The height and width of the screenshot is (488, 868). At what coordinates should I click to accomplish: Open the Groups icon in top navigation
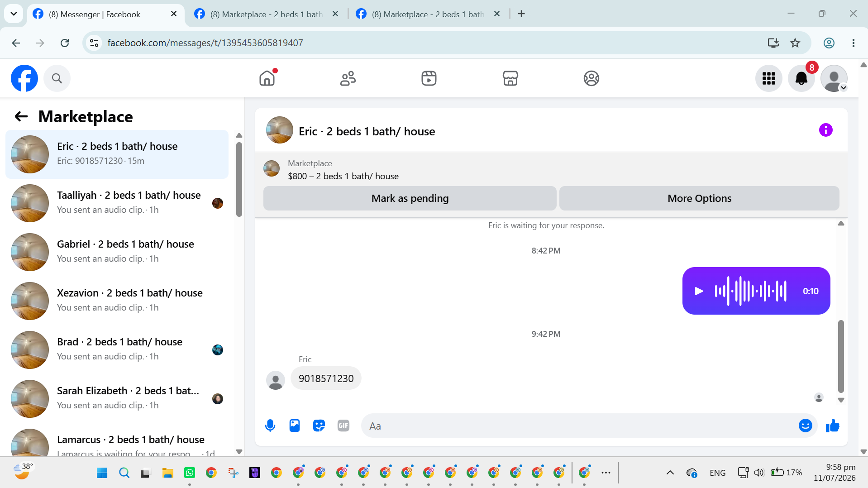coord(591,78)
